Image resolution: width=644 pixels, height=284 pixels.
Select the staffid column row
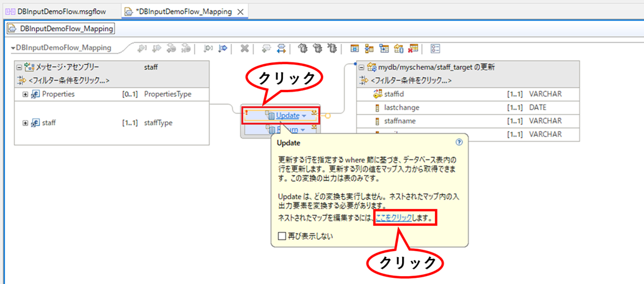(468, 94)
